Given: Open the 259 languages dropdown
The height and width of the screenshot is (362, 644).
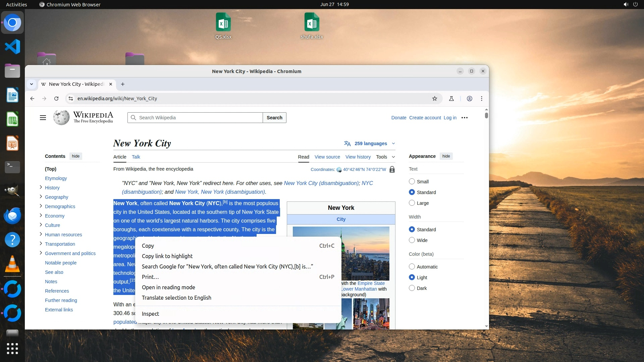Looking at the screenshot, I should point(370,143).
